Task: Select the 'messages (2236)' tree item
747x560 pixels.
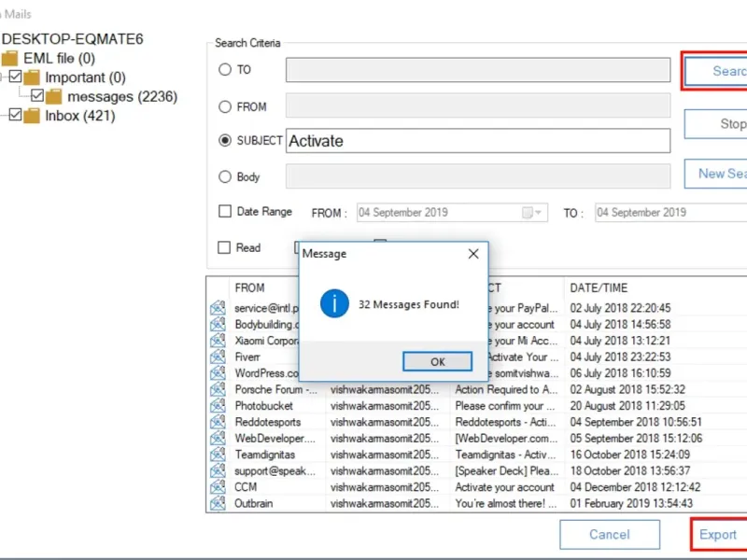Action: click(122, 97)
